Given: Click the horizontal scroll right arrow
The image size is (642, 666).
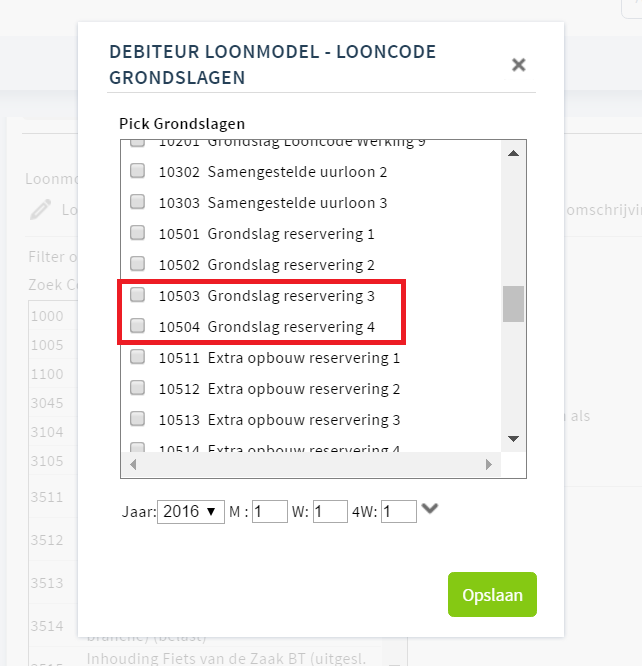Looking at the screenshot, I should [489, 465].
